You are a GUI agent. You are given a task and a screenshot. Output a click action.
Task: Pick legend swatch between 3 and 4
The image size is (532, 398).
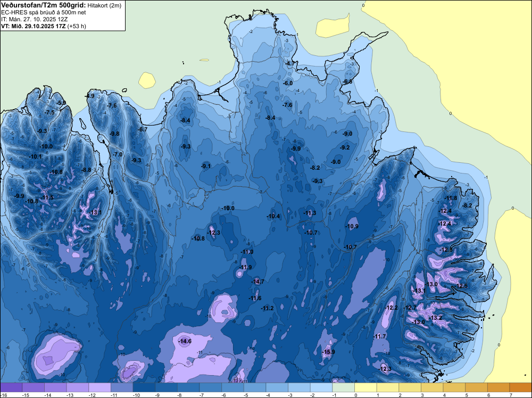pos(432,387)
